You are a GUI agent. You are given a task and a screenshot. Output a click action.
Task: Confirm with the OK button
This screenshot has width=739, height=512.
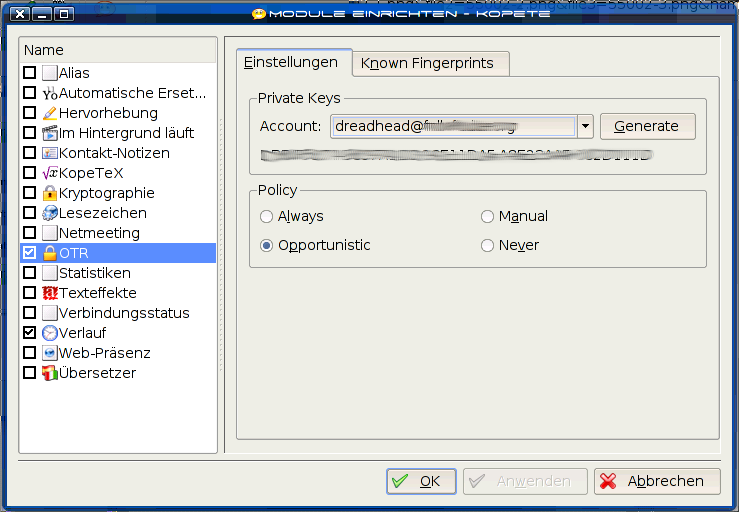pos(421,481)
